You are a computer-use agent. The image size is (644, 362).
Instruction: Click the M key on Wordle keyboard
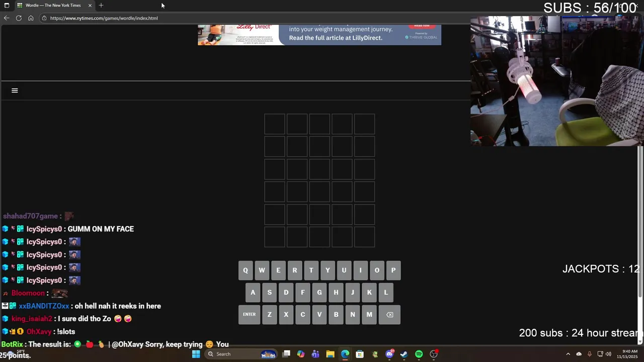[x=369, y=314]
